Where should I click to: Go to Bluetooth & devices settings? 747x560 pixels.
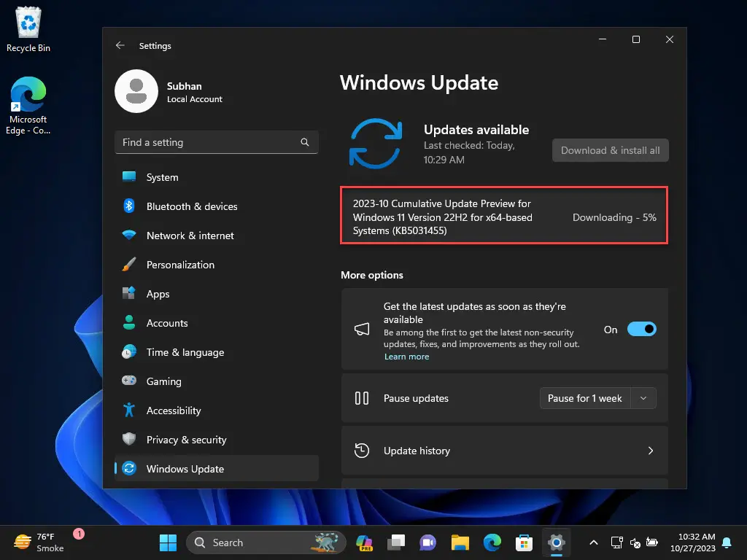click(216, 206)
